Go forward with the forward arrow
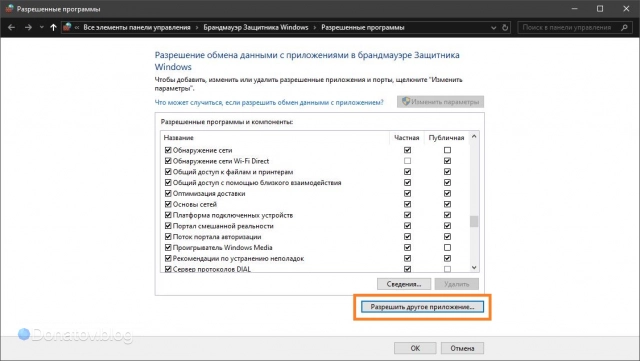The width and height of the screenshot is (640, 361). (x=28, y=27)
